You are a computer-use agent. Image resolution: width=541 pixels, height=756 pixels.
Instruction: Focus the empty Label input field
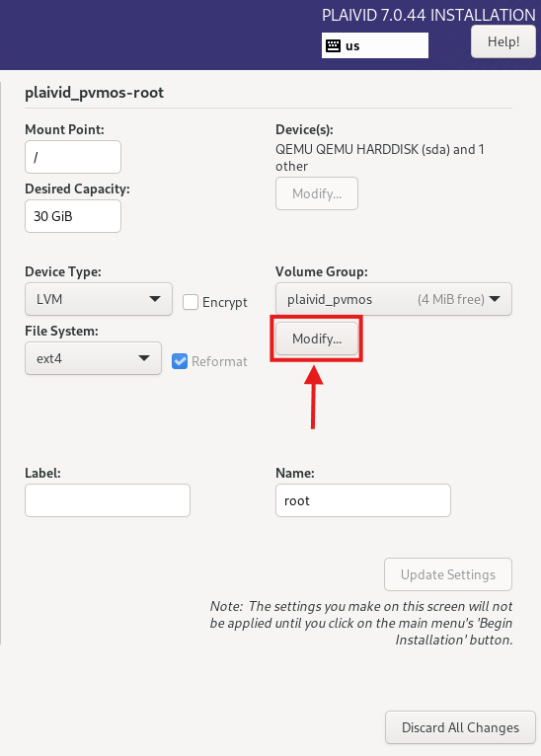tap(108, 501)
